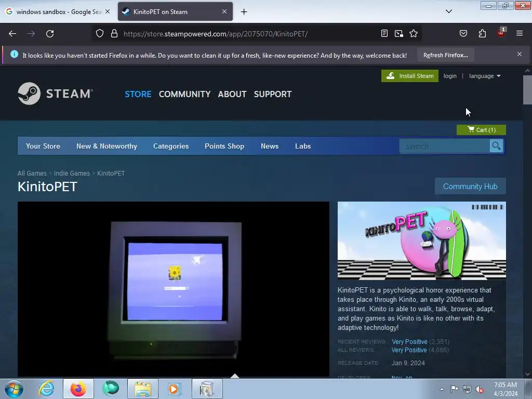This screenshot has width=532, height=399.
Task: Click the muted volume tray icon
Action: tap(480, 390)
